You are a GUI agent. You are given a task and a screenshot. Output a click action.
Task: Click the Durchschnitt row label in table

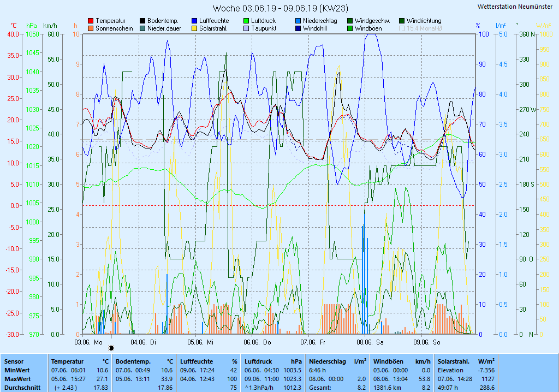pyautogui.click(x=20, y=388)
